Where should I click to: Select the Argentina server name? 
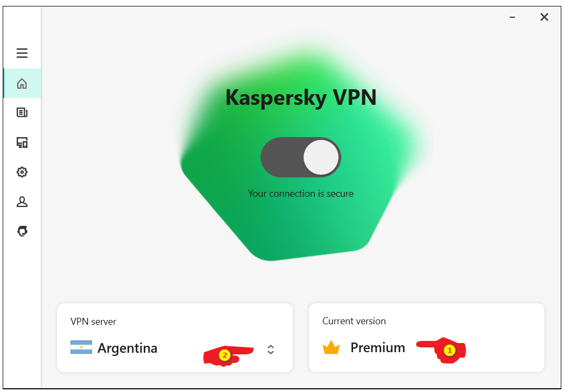128,348
